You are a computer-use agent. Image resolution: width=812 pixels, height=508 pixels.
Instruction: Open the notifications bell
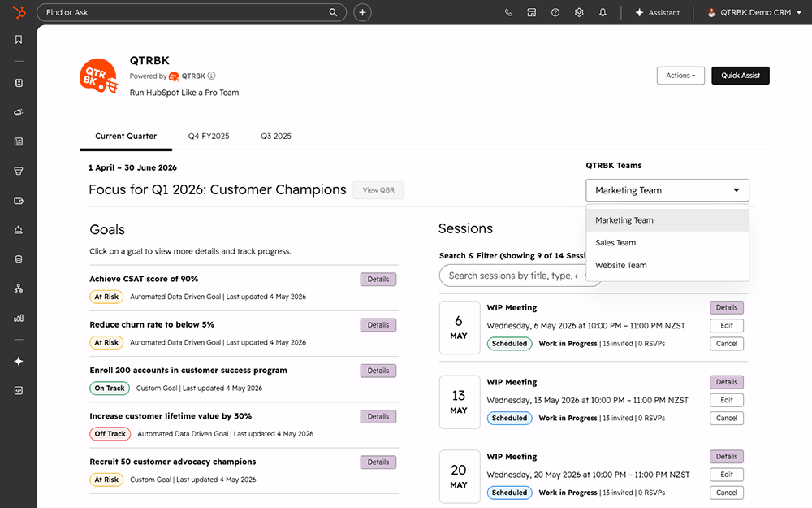point(603,12)
